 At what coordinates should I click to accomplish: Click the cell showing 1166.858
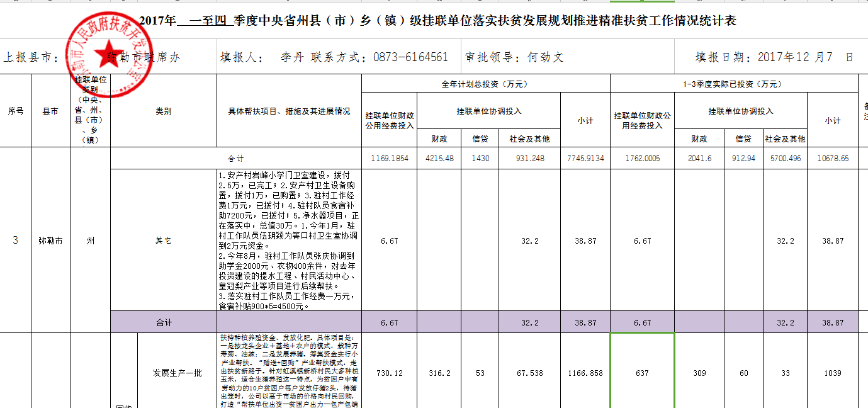point(585,373)
